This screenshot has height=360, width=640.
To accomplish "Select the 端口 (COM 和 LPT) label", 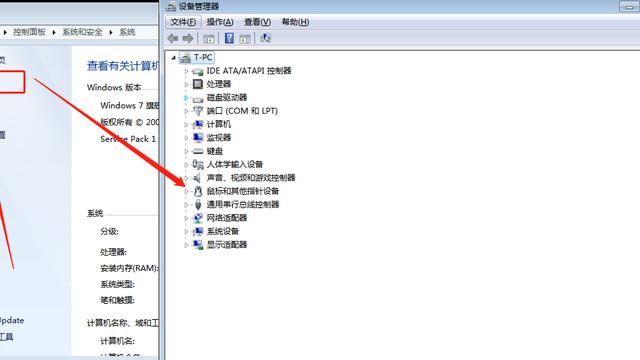I will [242, 111].
